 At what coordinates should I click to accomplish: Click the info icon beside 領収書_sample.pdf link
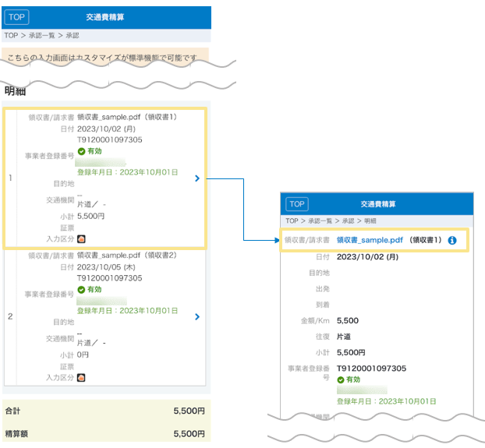(452, 241)
